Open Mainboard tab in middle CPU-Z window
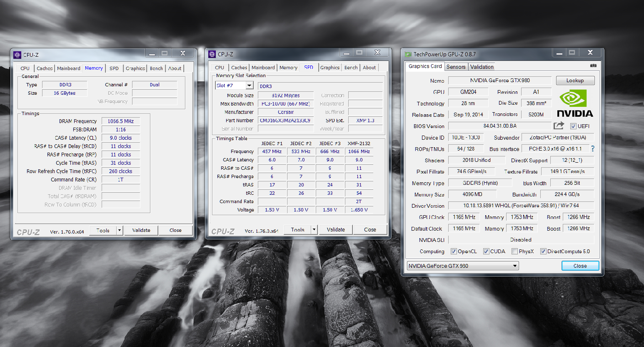644x347 pixels. (x=263, y=68)
